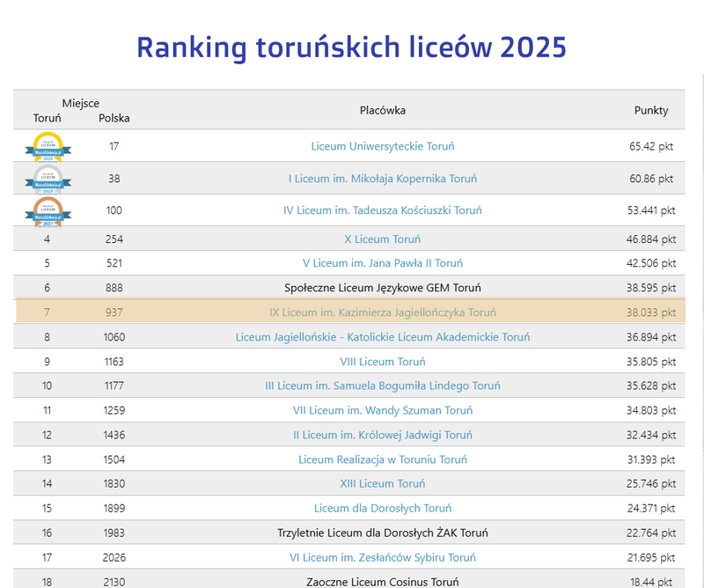
Task: Go to II Liceum im. Królowej Jadwigi
Action: click(x=383, y=435)
